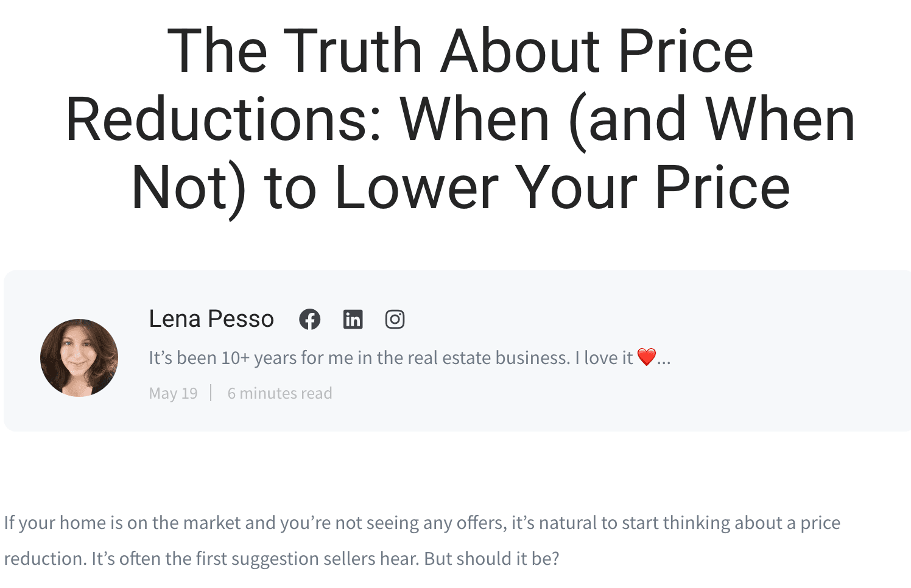Click the May 19 publish date
The width and height of the screenshot is (911, 588).
coord(173,393)
